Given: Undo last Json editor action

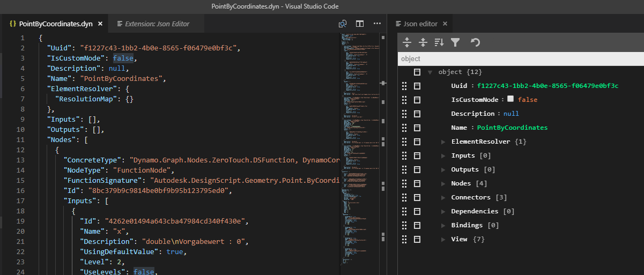Looking at the screenshot, I should [x=475, y=42].
